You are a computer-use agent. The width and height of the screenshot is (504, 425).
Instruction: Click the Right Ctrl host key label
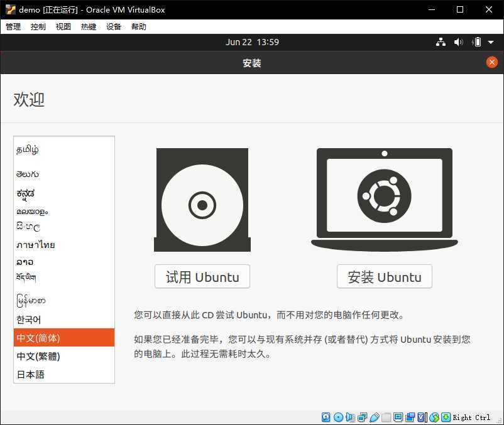[471, 417]
